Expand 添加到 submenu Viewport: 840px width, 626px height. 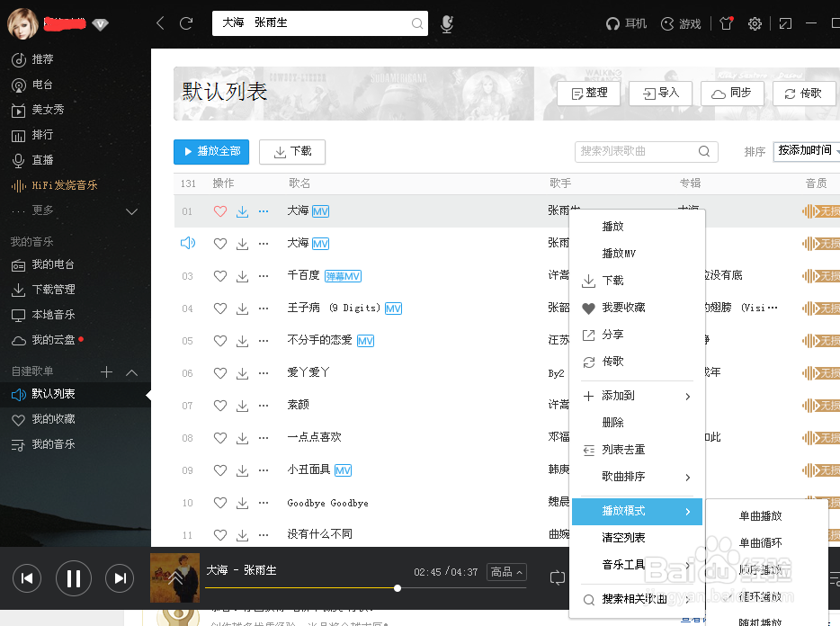click(x=637, y=396)
